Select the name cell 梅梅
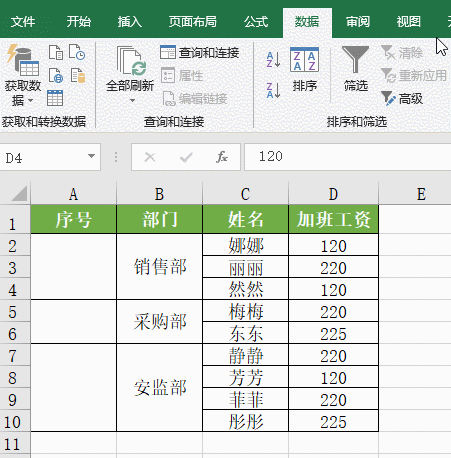The height and width of the screenshot is (458, 451). (x=246, y=311)
